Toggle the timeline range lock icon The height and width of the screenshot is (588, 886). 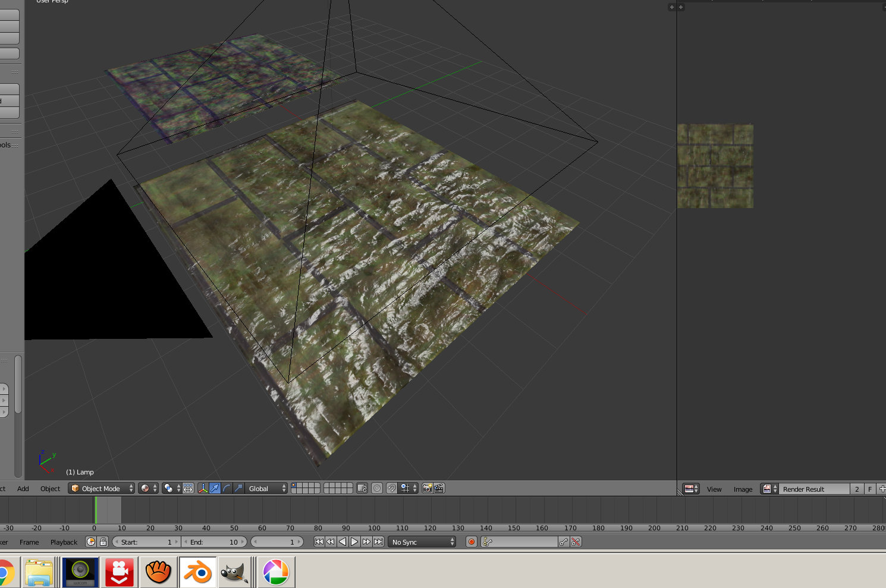click(x=103, y=542)
